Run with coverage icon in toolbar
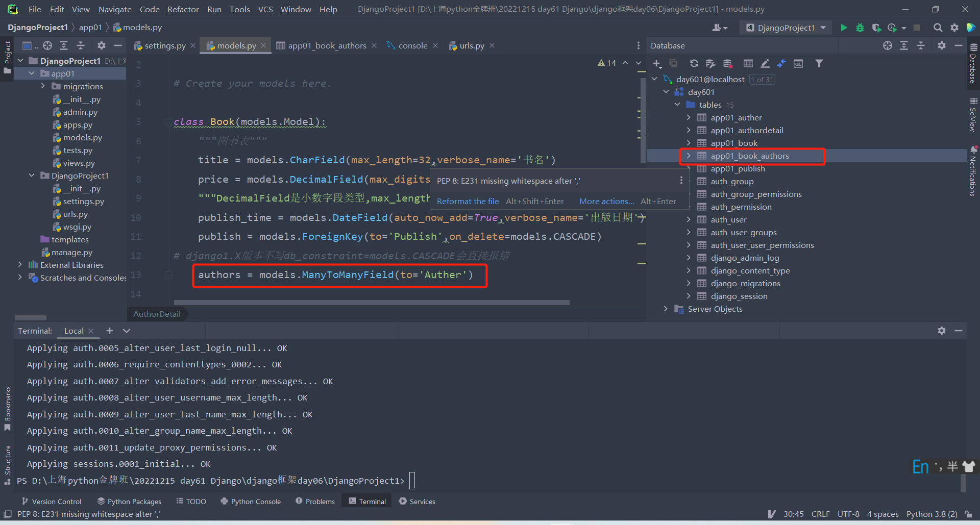This screenshot has height=525, width=980. point(876,28)
